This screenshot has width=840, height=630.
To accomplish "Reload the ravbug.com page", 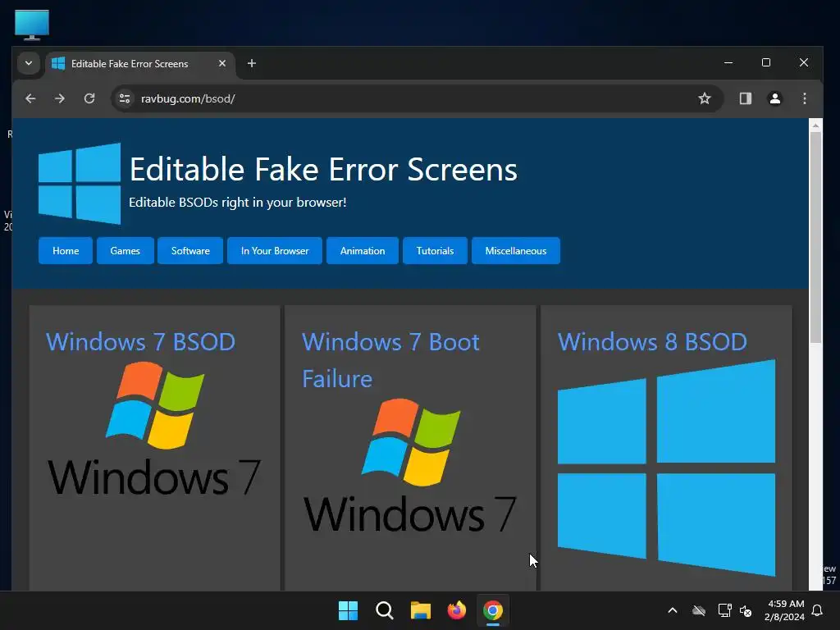I will (x=89, y=98).
